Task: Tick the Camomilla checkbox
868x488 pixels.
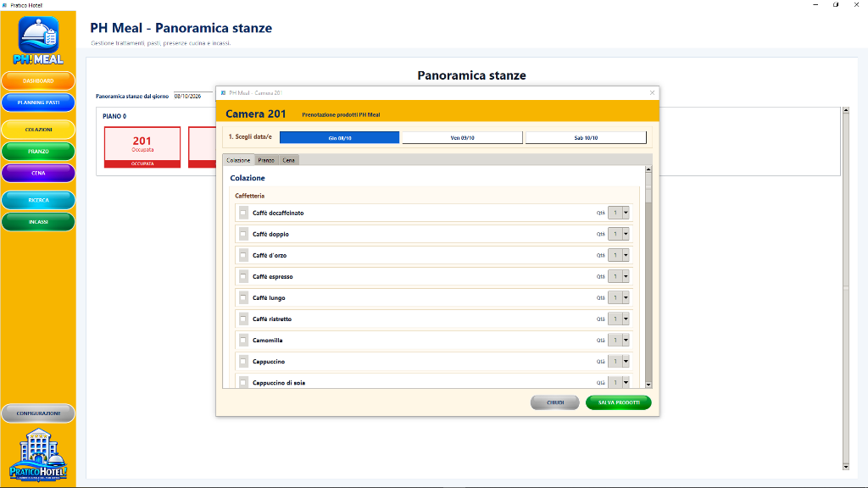Action: tap(243, 341)
